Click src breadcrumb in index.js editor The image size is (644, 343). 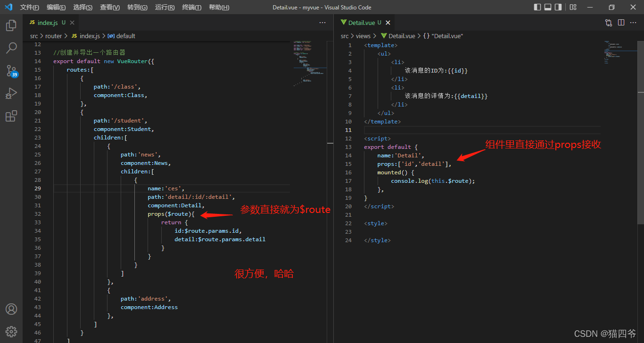(x=34, y=36)
